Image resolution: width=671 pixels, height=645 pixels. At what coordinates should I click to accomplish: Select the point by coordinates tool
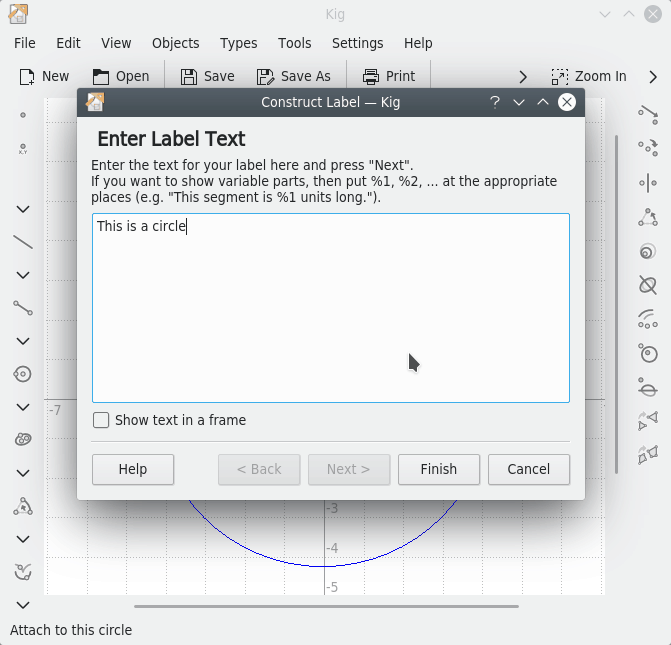(x=23, y=149)
